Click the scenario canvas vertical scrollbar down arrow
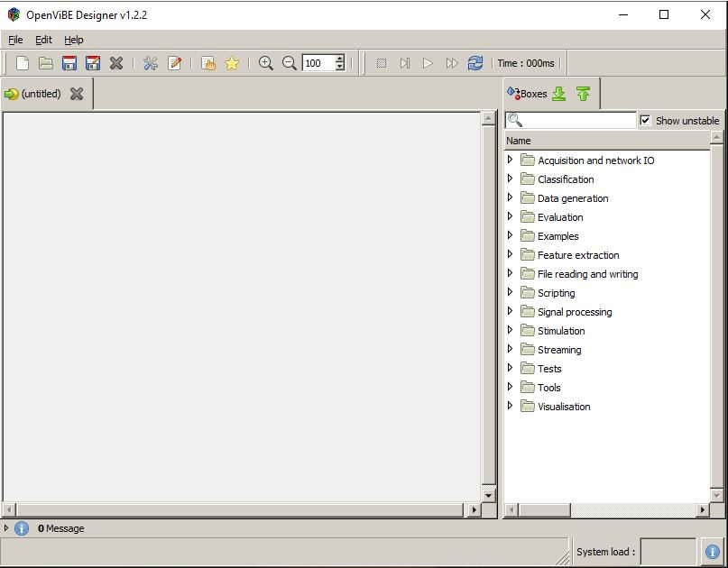This screenshot has width=728, height=568. click(488, 495)
